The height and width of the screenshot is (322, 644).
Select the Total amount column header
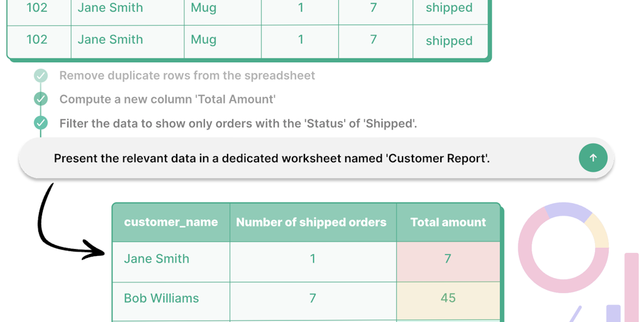448,222
